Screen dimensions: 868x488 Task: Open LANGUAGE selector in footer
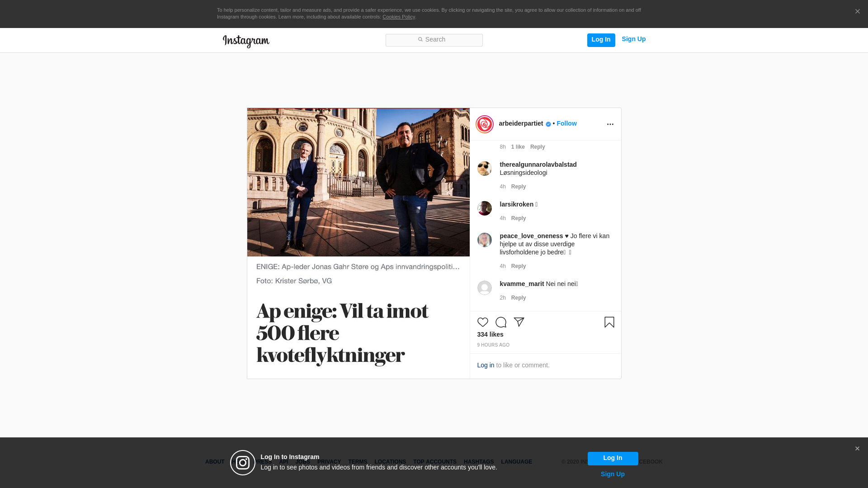516,462
